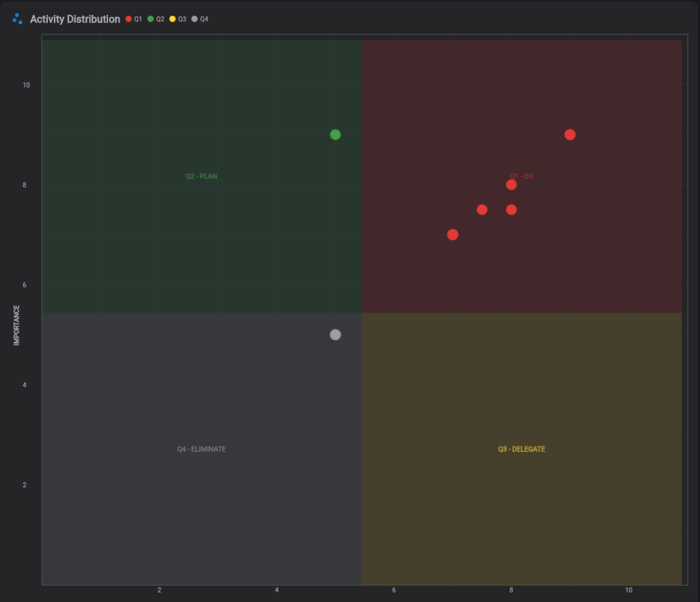Select the gray data point in the Eliminate quadrant

(x=334, y=335)
